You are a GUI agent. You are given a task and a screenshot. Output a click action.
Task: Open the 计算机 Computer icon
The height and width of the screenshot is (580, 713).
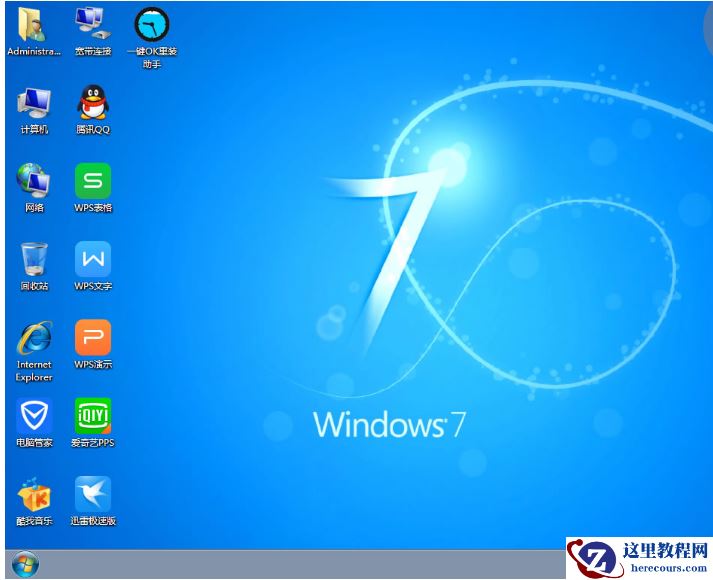click(34, 103)
